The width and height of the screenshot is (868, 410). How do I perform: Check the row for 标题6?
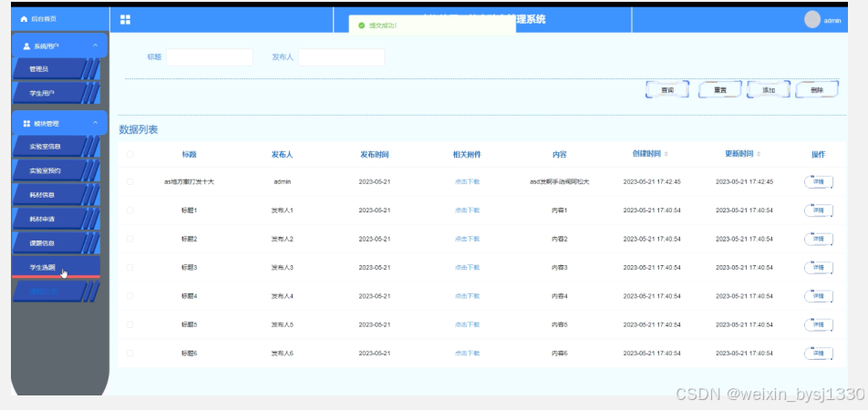coord(129,353)
